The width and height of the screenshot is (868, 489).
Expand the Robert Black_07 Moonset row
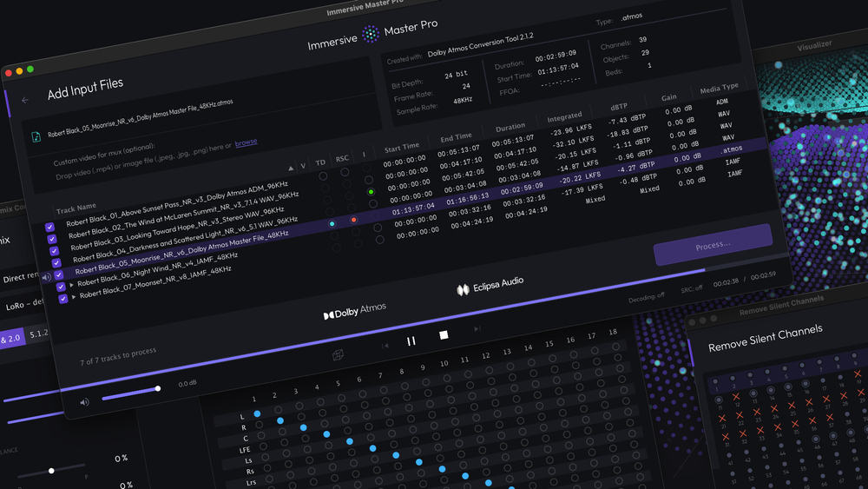[x=74, y=296]
